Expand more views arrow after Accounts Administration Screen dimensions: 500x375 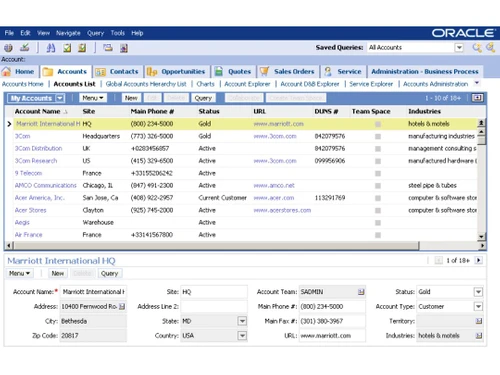pos(477,83)
